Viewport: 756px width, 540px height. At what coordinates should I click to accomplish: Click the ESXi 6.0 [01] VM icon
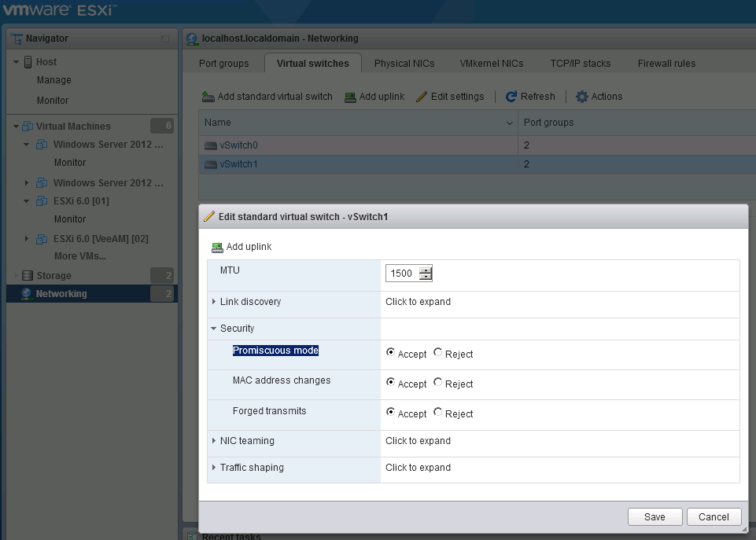pyautogui.click(x=42, y=201)
